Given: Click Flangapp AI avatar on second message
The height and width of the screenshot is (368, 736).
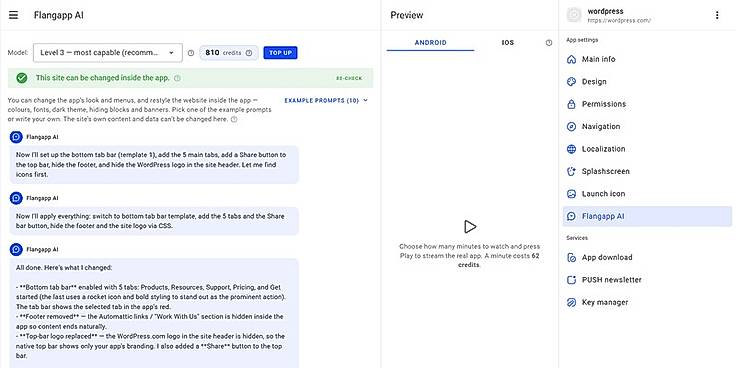Looking at the screenshot, I should [x=16, y=198].
